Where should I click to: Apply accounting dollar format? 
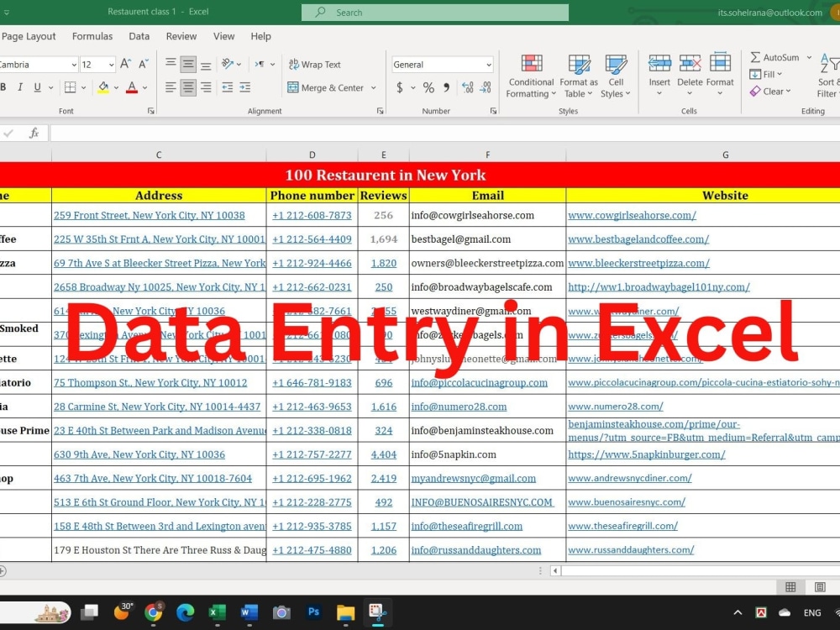pos(400,87)
